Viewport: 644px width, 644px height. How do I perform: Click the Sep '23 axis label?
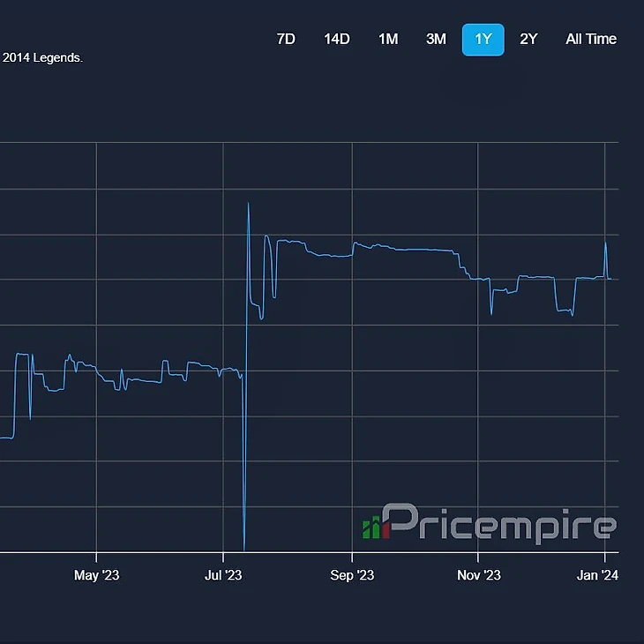tap(352, 575)
